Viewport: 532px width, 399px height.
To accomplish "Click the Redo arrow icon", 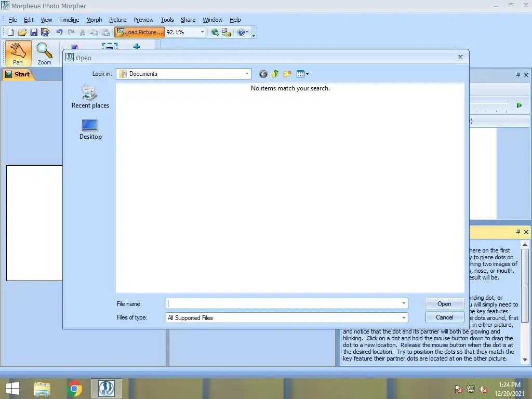I will (71, 32).
